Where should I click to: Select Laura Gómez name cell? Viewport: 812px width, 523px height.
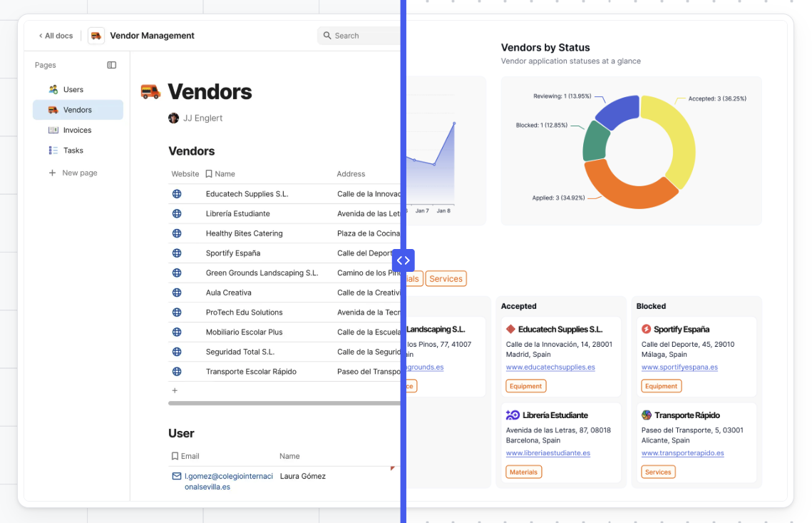[302, 476]
